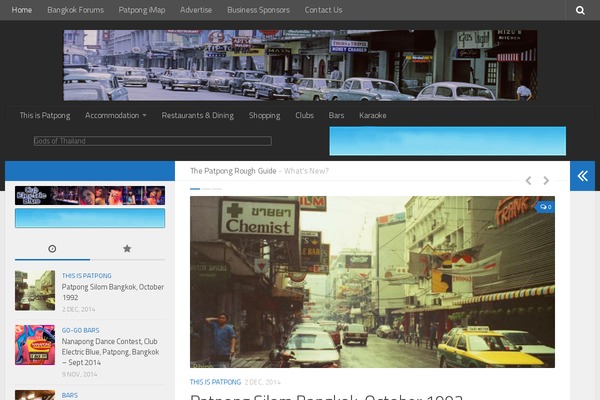Viewport: 600px width, 400px height.
Task: Click the Gods of Thailand field
Action: point(153,141)
